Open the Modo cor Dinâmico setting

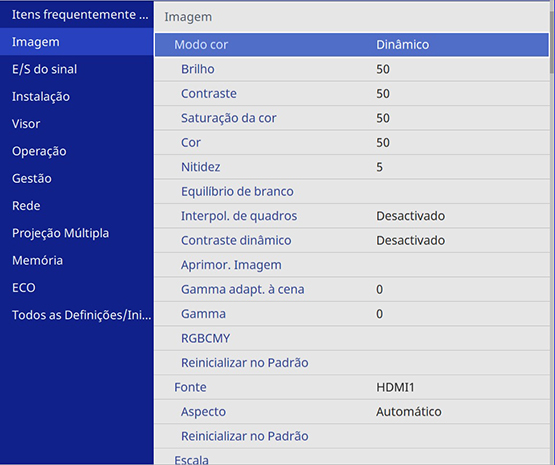(x=352, y=45)
